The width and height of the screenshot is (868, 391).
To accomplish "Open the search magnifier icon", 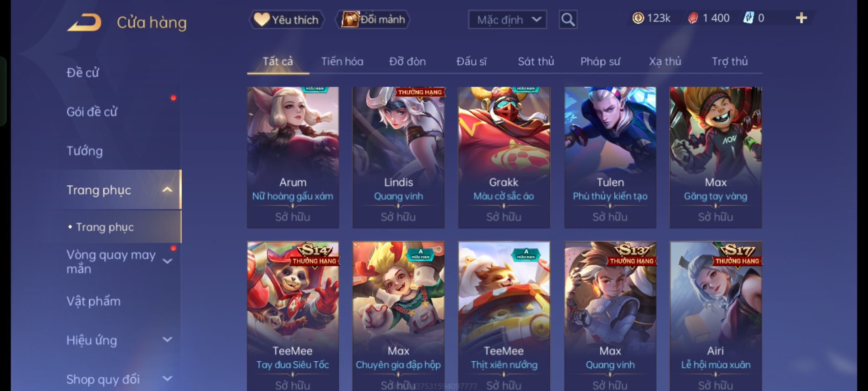I will (x=568, y=20).
